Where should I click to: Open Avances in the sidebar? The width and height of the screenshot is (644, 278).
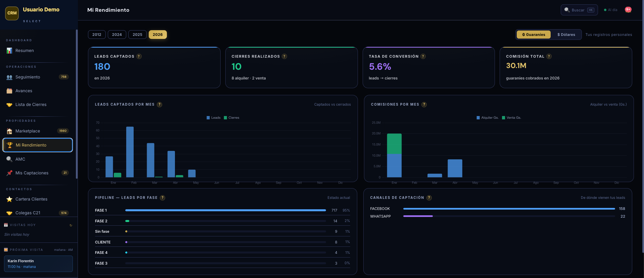click(x=38, y=91)
